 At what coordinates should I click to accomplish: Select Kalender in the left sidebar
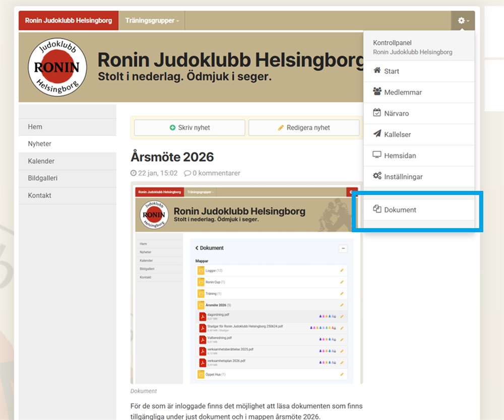tap(41, 161)
